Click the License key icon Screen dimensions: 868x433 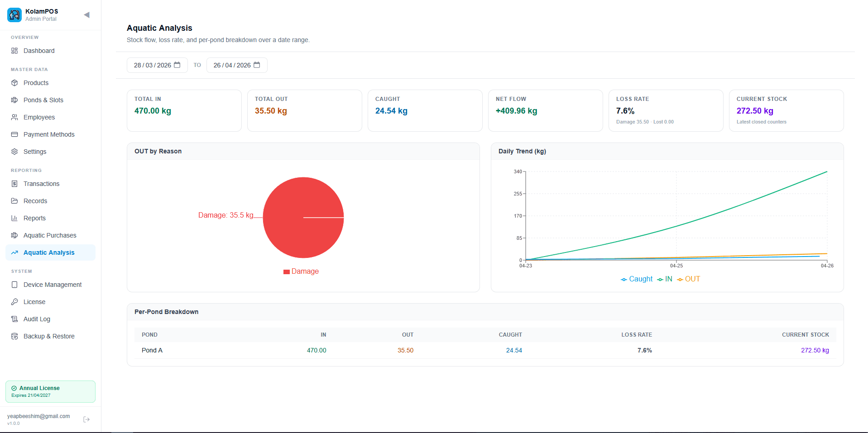coord(14,302)
